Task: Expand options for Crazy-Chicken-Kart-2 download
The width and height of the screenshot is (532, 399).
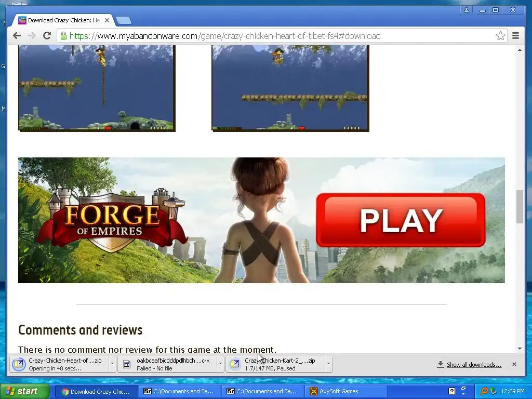Action: tap(328, 364)
